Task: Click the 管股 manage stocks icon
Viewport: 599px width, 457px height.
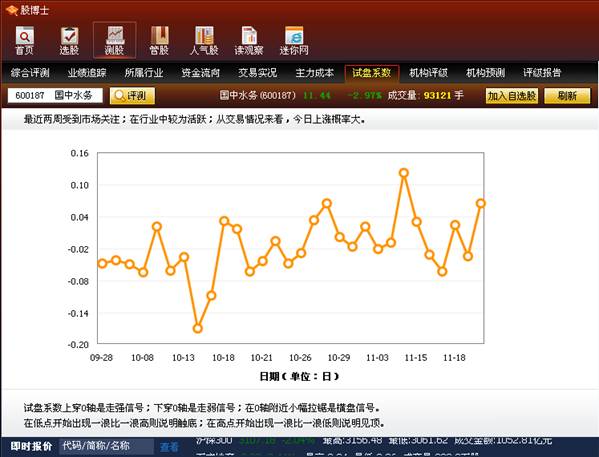Action: 159,40
